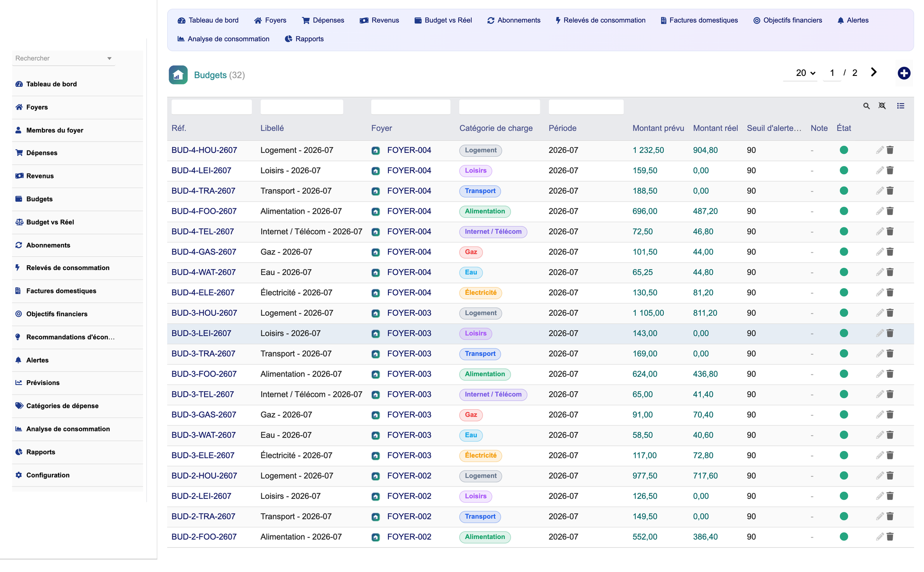The height and width of the screenshot is (572, 924).
Task: Add a new budget with the plus icon
Action: 904,73
